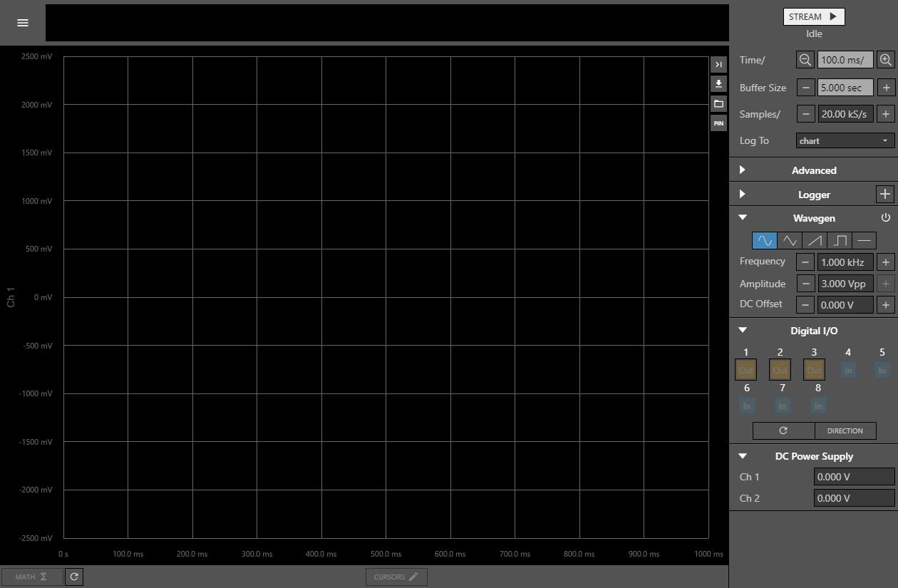The height and width of the screenshot is (588, 898).
Task: Open a file with folder icon
Action: pyautogui.click(x=718, y=104)
